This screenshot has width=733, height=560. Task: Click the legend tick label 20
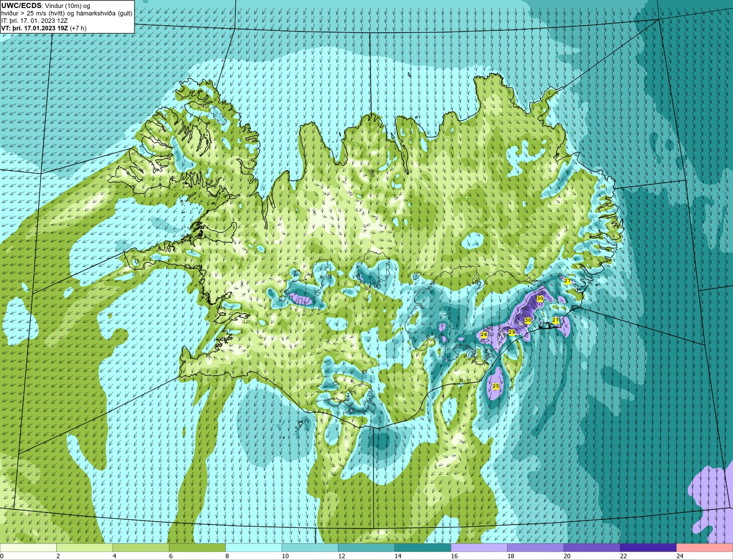click(x=566, y=556)
